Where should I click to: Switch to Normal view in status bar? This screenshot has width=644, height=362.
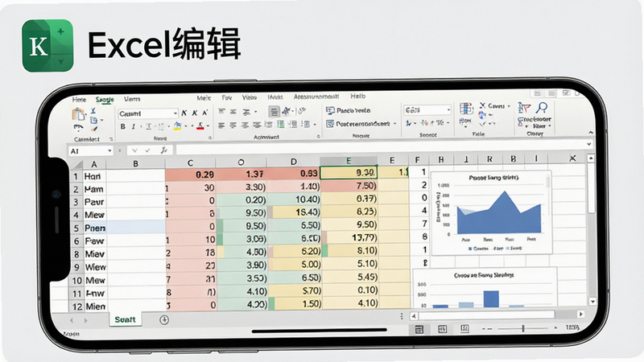pos(419,329)
